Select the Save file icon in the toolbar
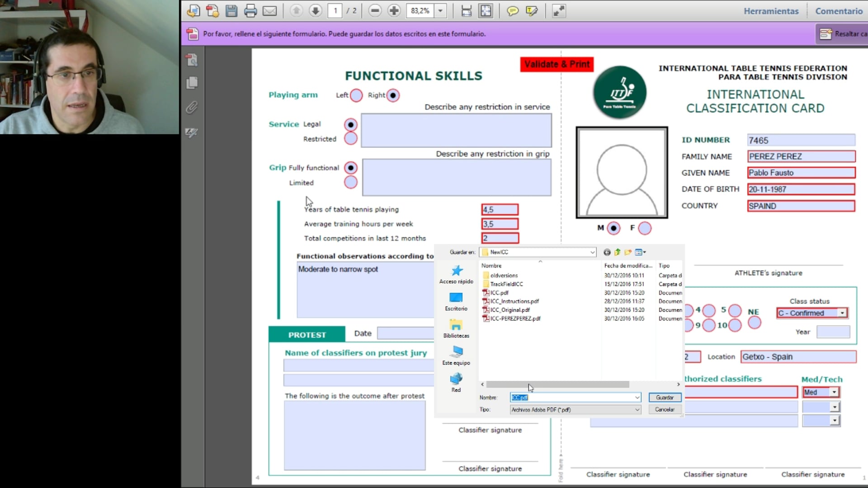 coord(231,10)
